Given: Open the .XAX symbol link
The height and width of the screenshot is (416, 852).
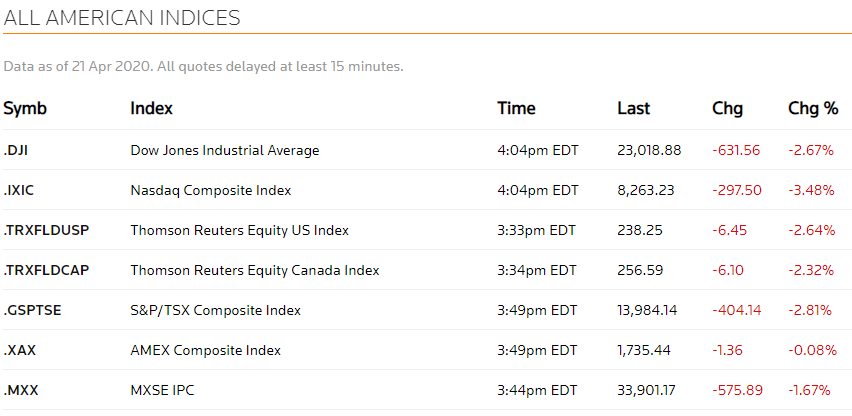Looking at the screenshot, I should pyautogui.click(x=20, y=350).
